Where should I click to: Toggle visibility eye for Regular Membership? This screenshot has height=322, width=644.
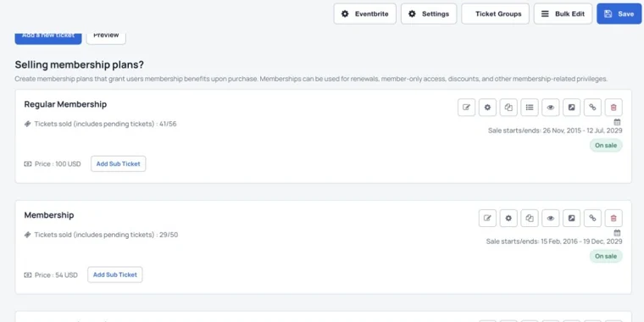(550, 108)
